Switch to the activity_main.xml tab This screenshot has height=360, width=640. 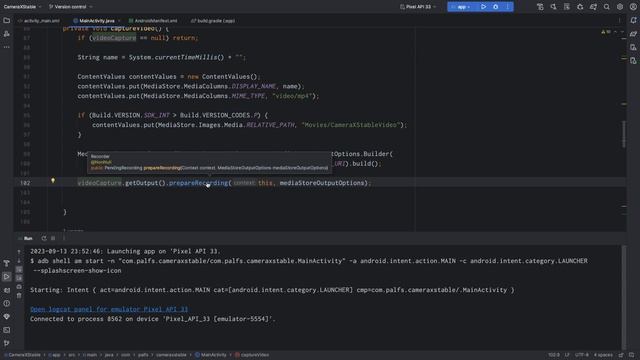point(38,21)
